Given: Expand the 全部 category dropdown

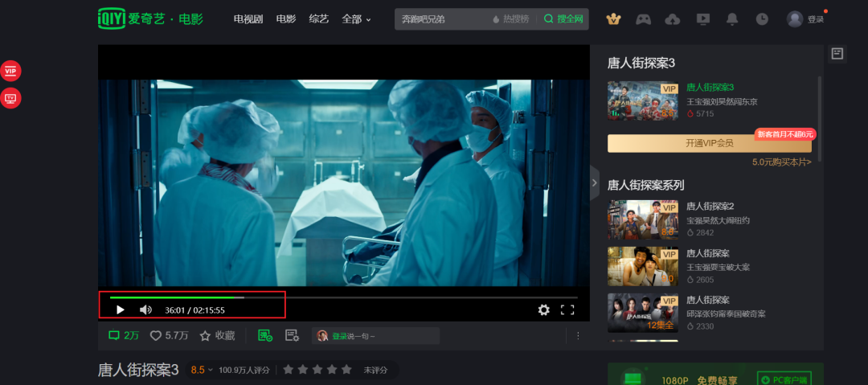Looking at the screenshot, I should tap(357, 19).
